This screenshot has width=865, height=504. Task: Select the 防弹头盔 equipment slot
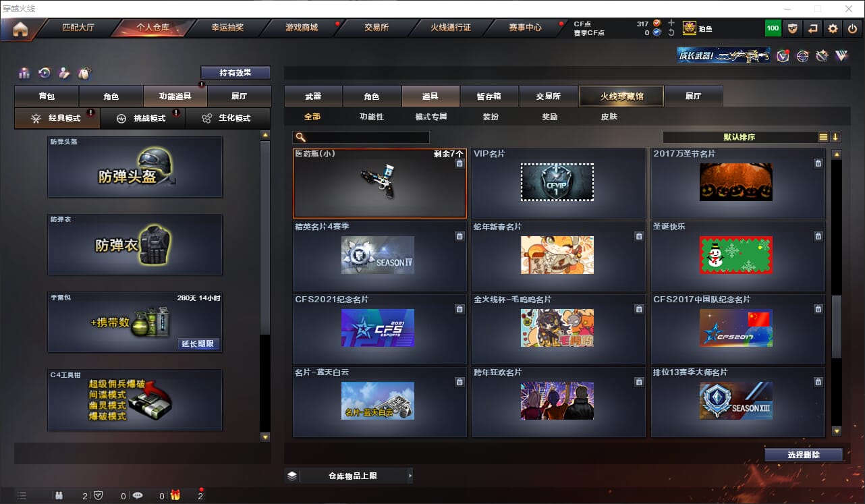(135, 167)
